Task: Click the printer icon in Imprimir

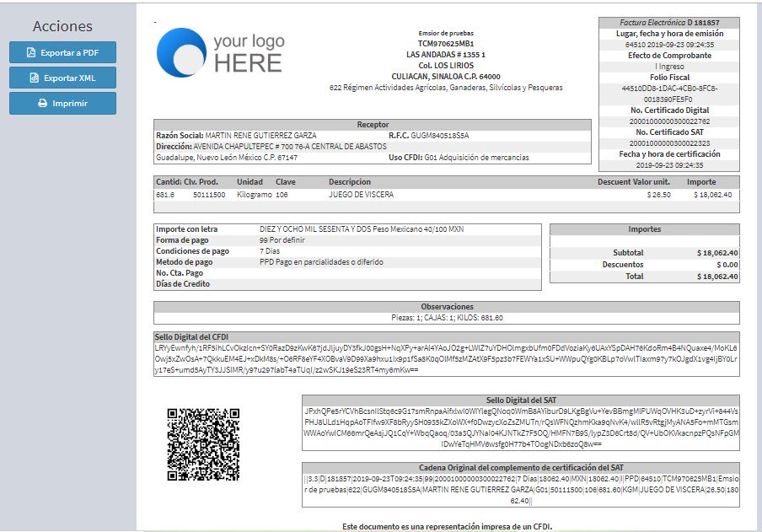Action: click(x=43, y=103)
